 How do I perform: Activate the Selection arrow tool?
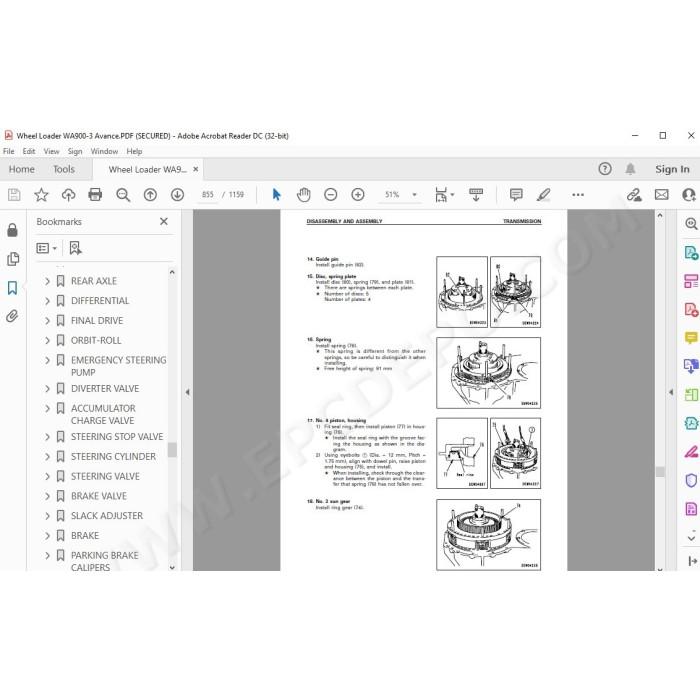point(276,195)
